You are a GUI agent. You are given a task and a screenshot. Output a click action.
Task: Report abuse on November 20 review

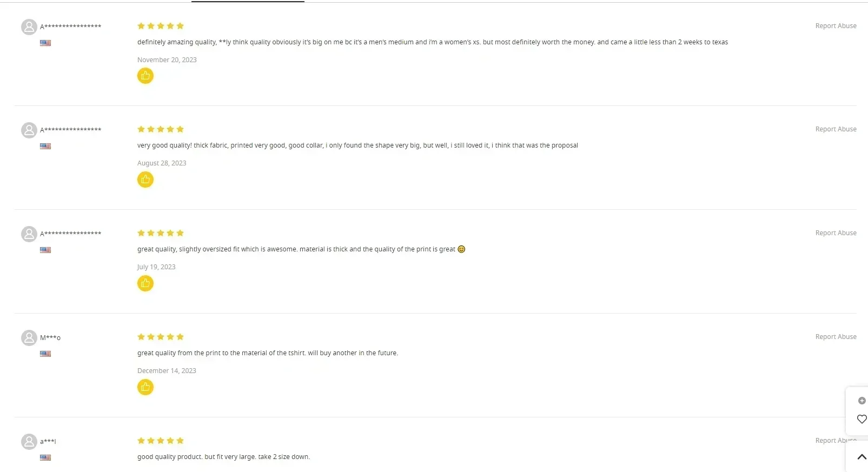click(x=836, y=26)
